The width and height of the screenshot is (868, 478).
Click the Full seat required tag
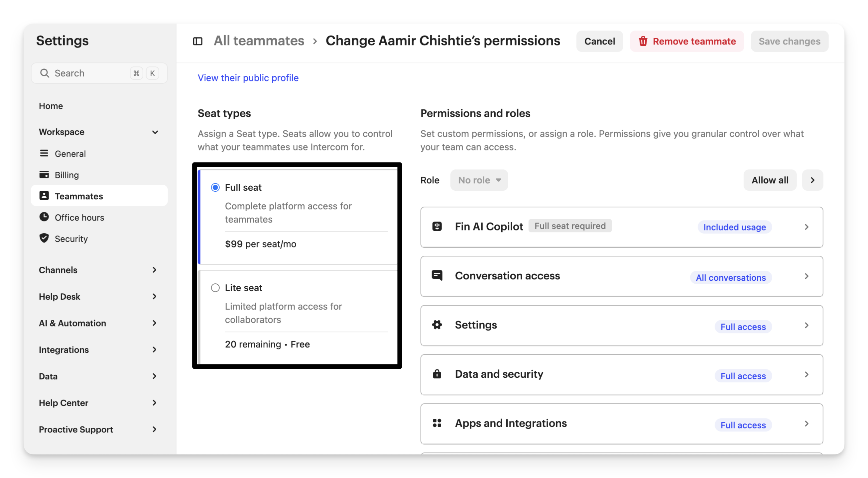570,226
